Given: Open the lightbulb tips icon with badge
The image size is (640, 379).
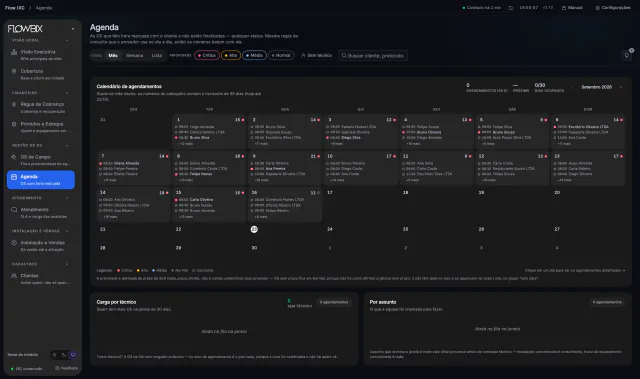Looking at the screenshot, I should (x=627, y=55).
